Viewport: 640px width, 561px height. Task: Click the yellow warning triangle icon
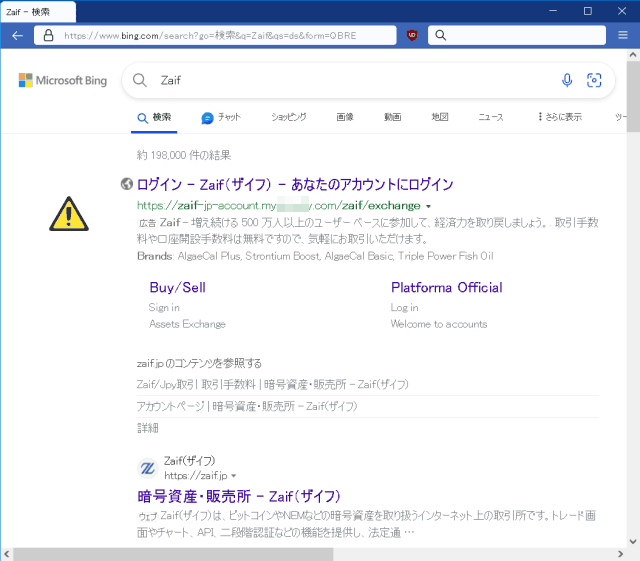coord(69,214)
